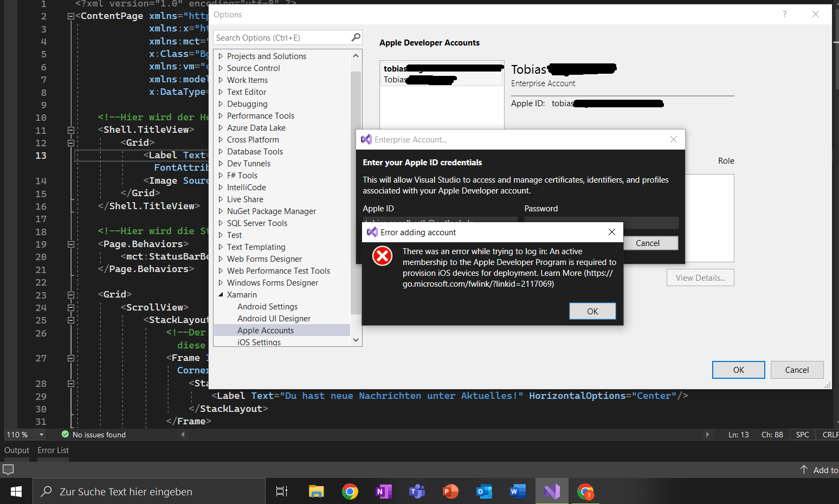Open the Windows Start menu
The image size is (839, 504).
click(16, 492)
